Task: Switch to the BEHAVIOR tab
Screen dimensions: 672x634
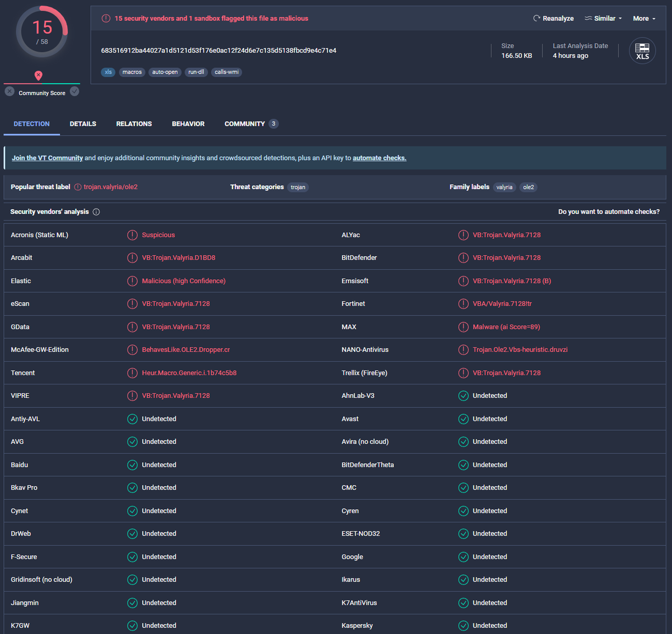Action: click(188, 124)
